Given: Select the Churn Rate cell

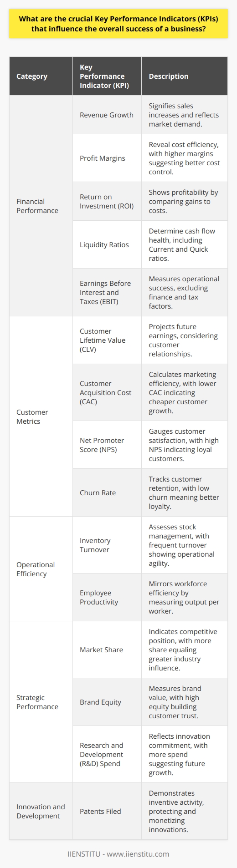Looking at the screenshot, I should [x=107, y=492].
